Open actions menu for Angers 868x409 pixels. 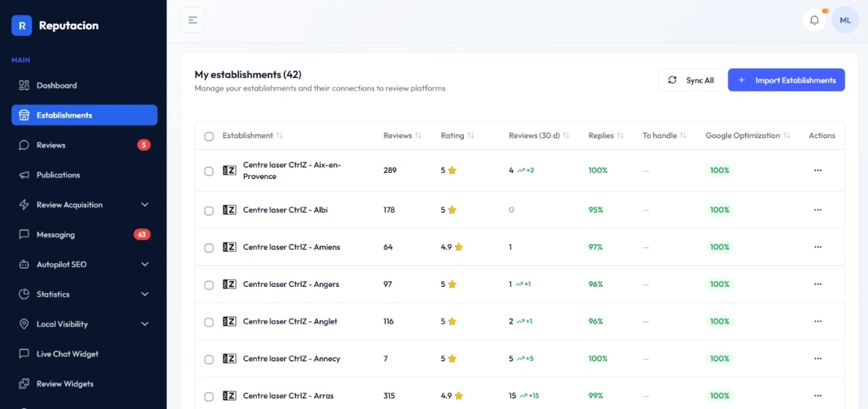coord(818,284)
